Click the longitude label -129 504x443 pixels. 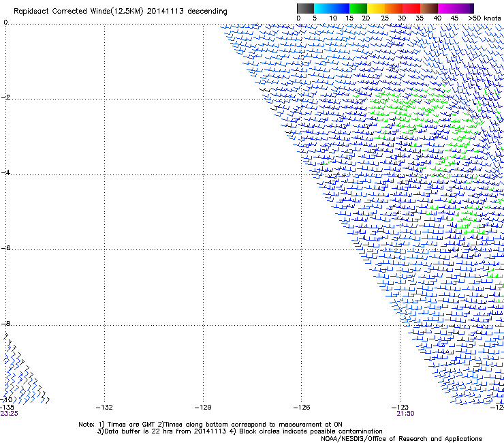point(203,408)
